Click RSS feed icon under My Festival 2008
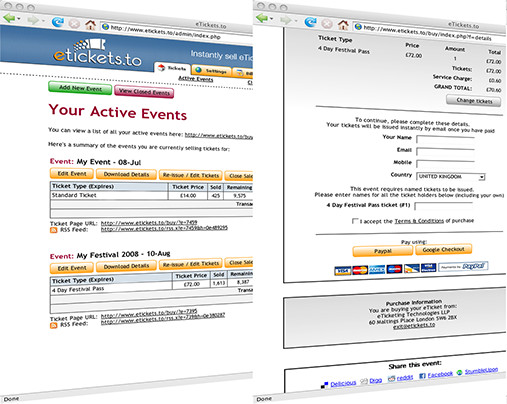This screenshot has width=507, height=404. click(x=53, y=325)
